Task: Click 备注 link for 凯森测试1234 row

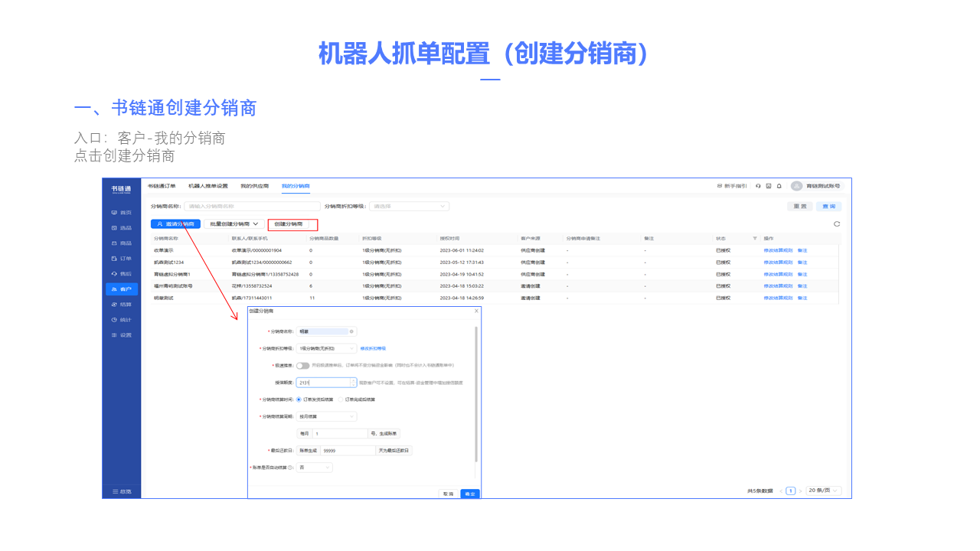Action: pos(802,262)
